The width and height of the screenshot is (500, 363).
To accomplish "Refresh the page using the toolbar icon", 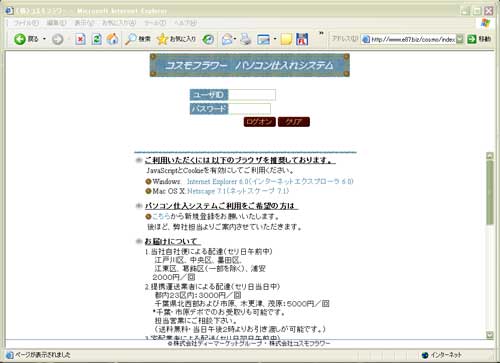I will 97,39.
